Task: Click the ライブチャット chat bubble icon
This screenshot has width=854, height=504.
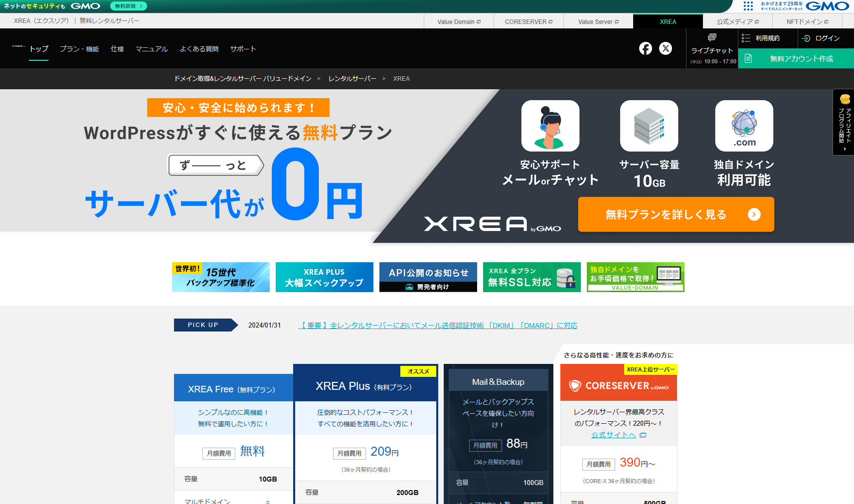Action: pyautogui.click(x=712, y=38)
